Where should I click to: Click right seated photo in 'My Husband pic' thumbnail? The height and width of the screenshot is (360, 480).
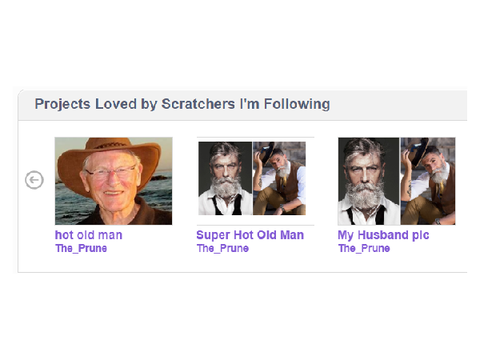(x=428, y=181)
